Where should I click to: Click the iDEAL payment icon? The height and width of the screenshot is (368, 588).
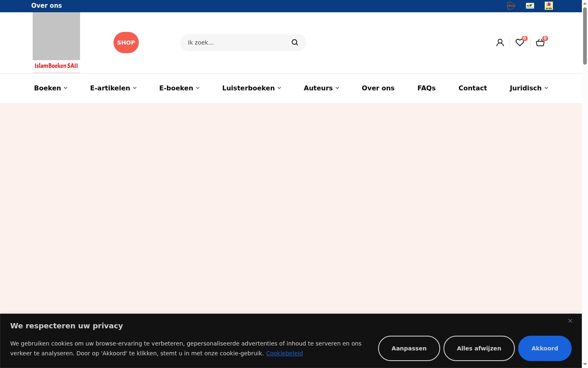[x=549, y=6]
